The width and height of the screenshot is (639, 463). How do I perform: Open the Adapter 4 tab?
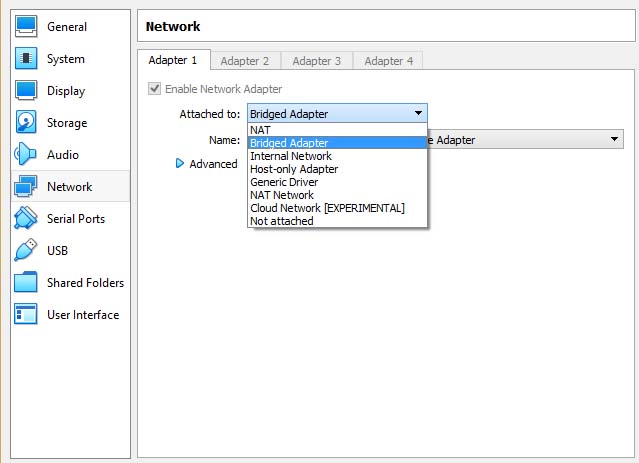(388, 61)
